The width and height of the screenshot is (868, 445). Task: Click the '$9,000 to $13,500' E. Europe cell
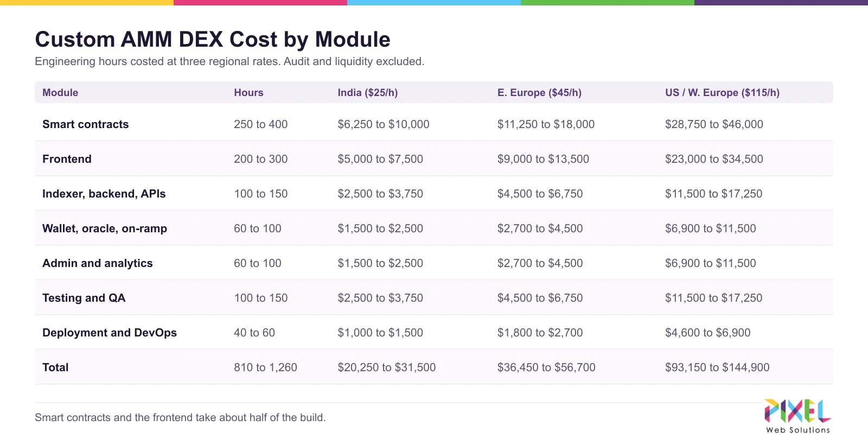543,159
